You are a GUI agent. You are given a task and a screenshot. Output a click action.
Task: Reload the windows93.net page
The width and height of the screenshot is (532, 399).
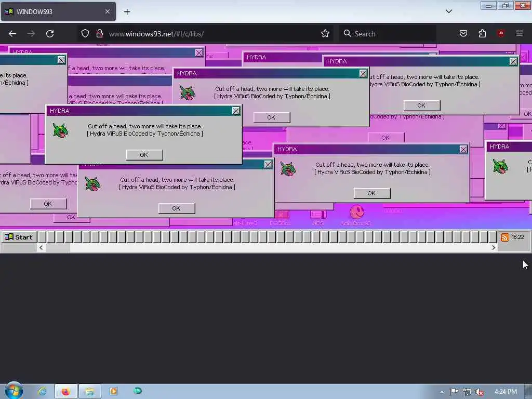pos(50,34)
